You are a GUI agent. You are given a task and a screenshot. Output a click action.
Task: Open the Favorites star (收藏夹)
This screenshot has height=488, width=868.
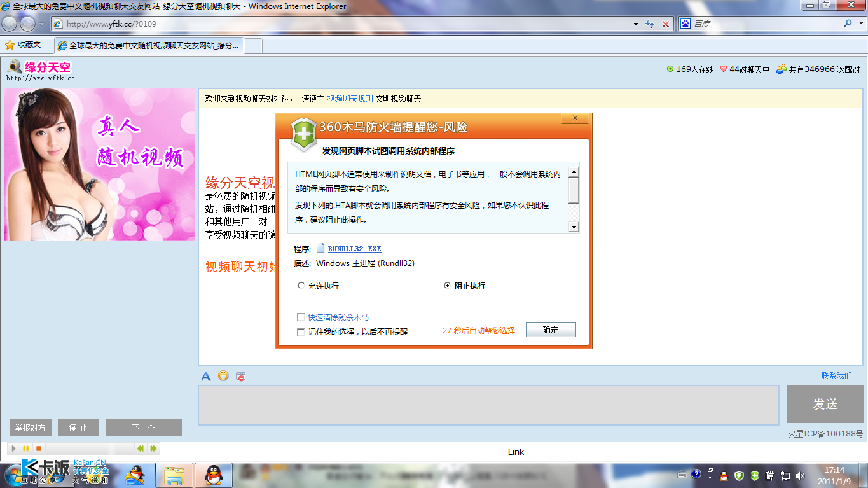click(x=23, y=45)
